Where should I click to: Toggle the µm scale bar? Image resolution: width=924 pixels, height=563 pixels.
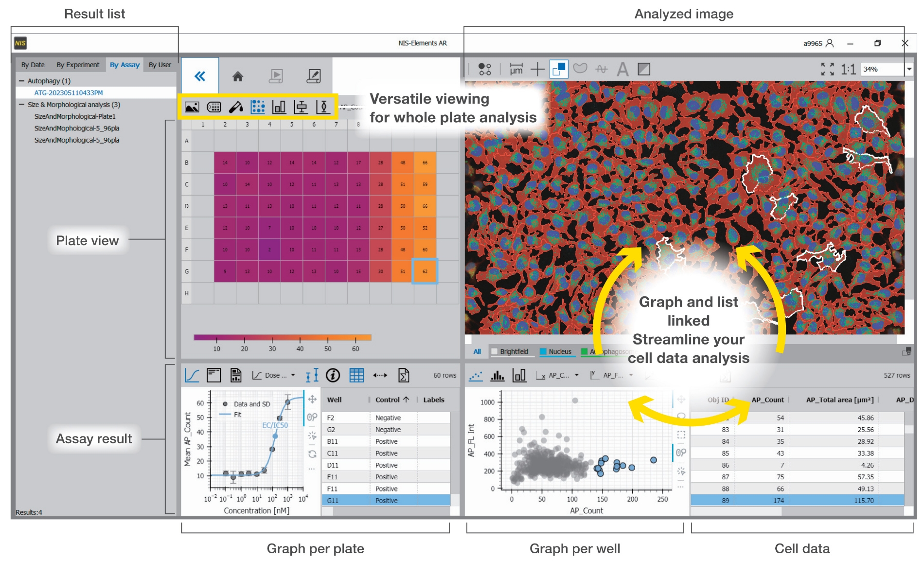(x=516, y=69)
